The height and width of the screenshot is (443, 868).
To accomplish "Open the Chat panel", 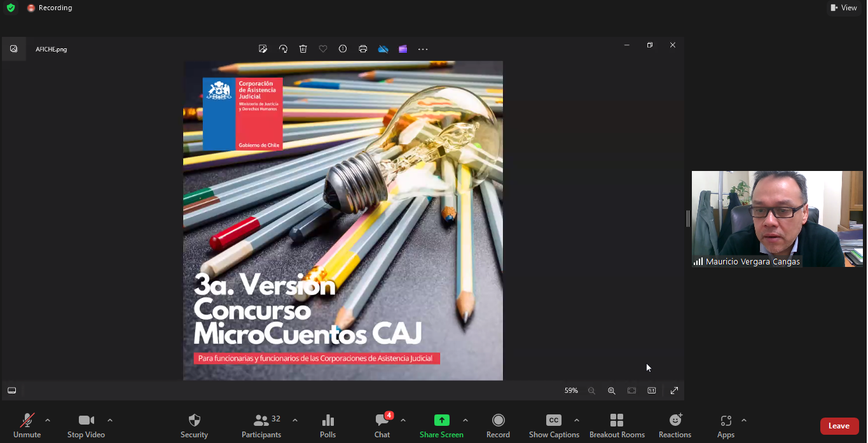I will click(382, 426).
